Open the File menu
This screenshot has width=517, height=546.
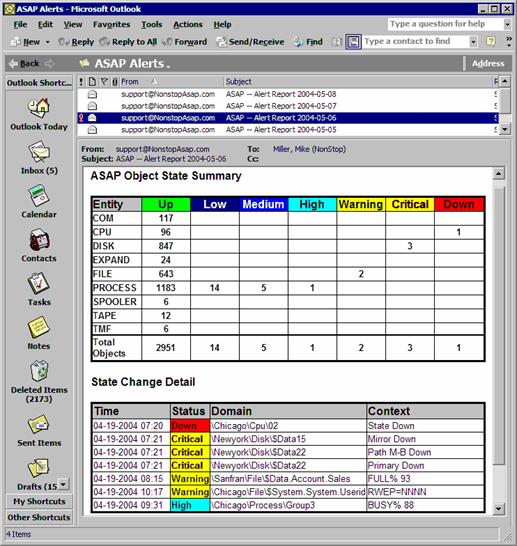click(x=20, y=24)
